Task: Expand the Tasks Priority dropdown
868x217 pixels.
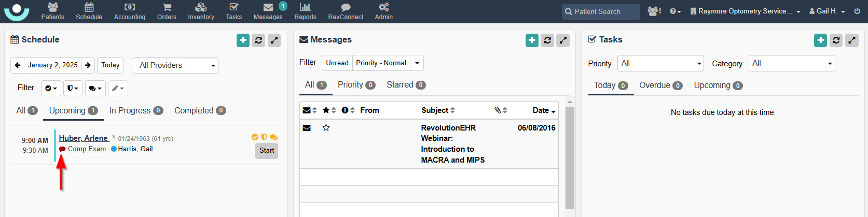Action: [x=660, y=63]
